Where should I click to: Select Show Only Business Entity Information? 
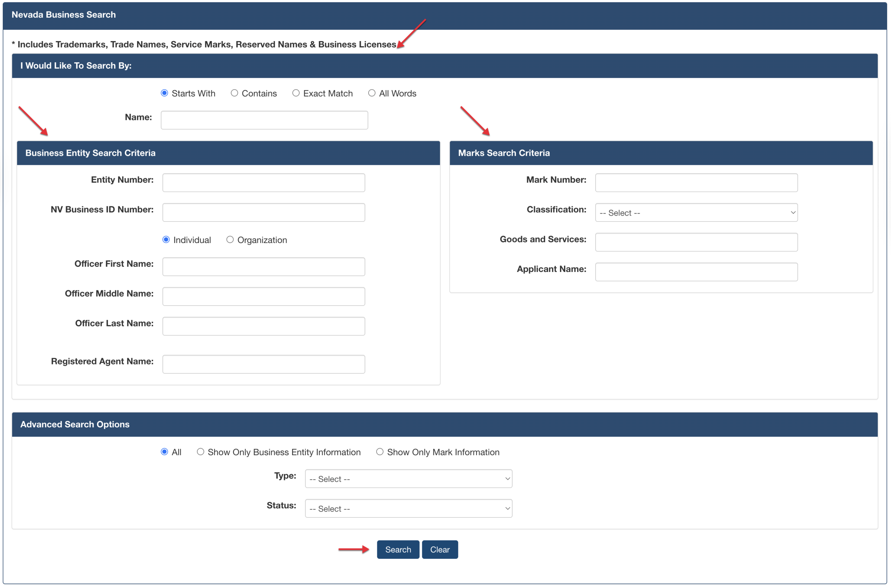(x=200, y=452)
